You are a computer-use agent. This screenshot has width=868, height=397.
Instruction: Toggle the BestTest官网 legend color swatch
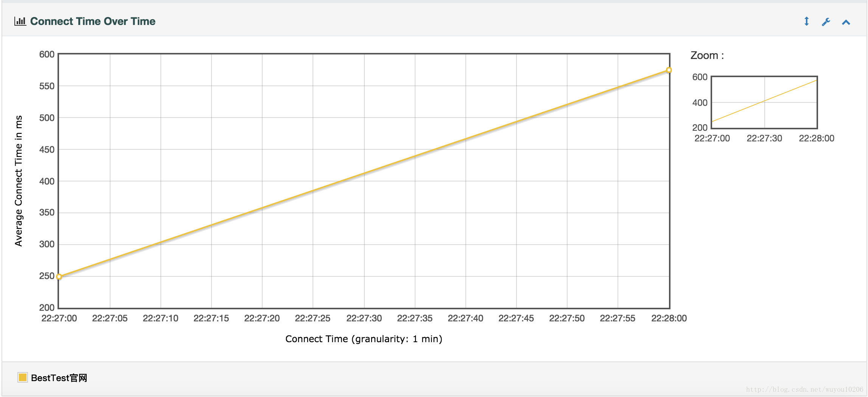pos(23,377)
